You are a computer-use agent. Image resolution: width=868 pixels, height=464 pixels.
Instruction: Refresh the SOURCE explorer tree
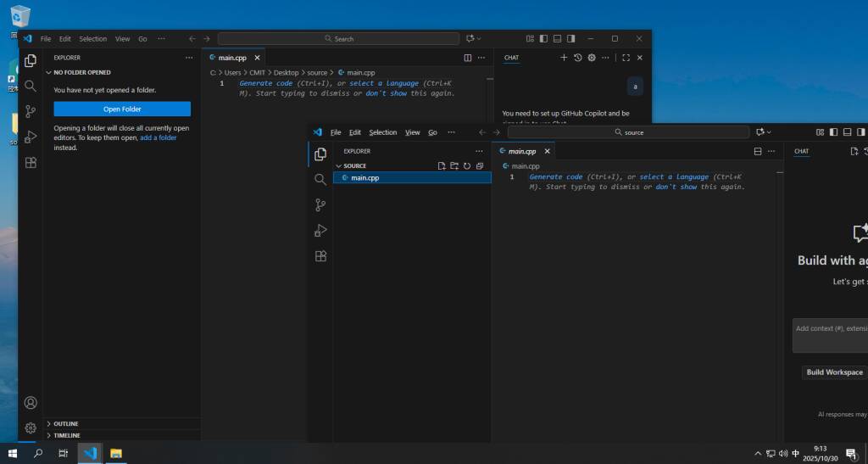coord(467,166)
